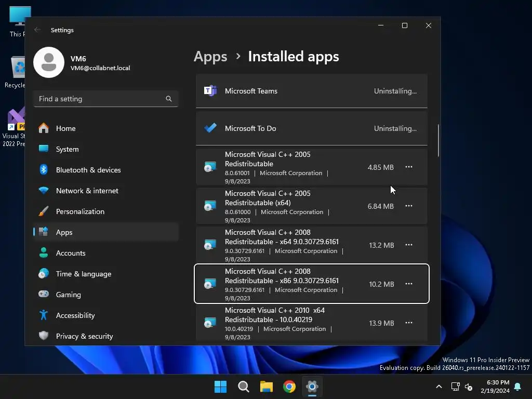Open Privacy & security shield icon
532x399 pixels.
click(x=44, y=336)
